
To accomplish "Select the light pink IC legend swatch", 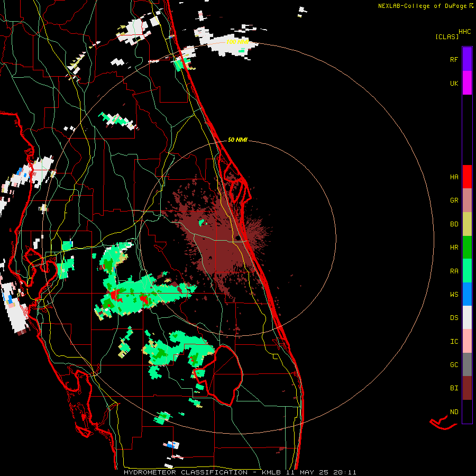I will click(x=467, y=341).
